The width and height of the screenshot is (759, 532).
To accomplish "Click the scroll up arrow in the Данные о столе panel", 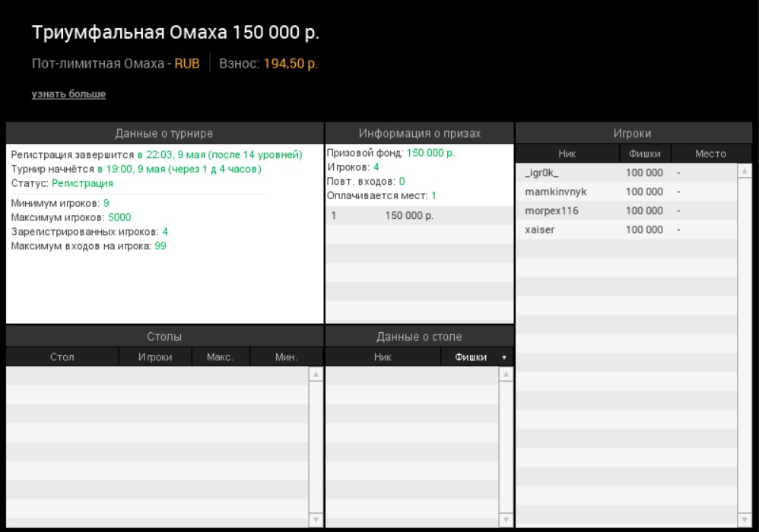I will pos(506,374).
